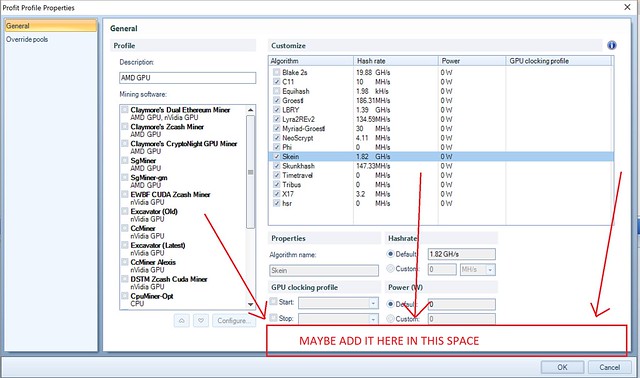Click the default power value field
Screen dimensions: 640x378
(x=462, y=304)
